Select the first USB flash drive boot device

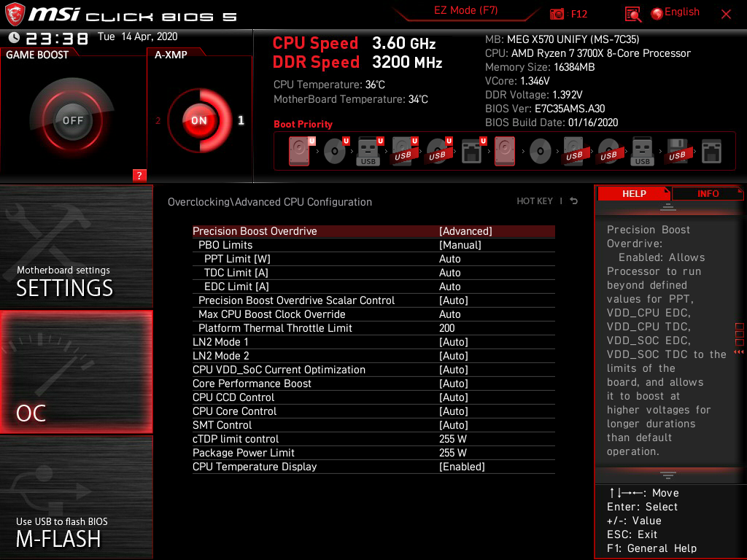pos(368,151)
